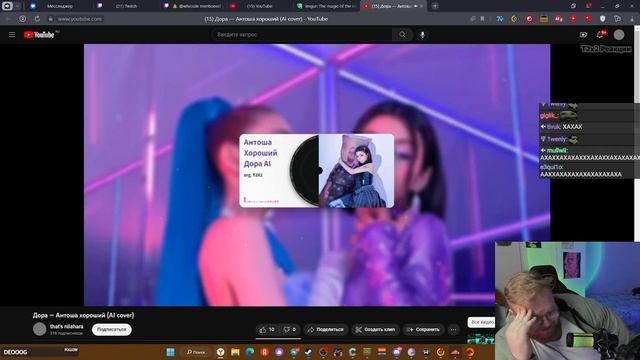Open the Сохранить save-to-playlist menu
This screenshot has height=360, width=640.
(x=423, y=329)
